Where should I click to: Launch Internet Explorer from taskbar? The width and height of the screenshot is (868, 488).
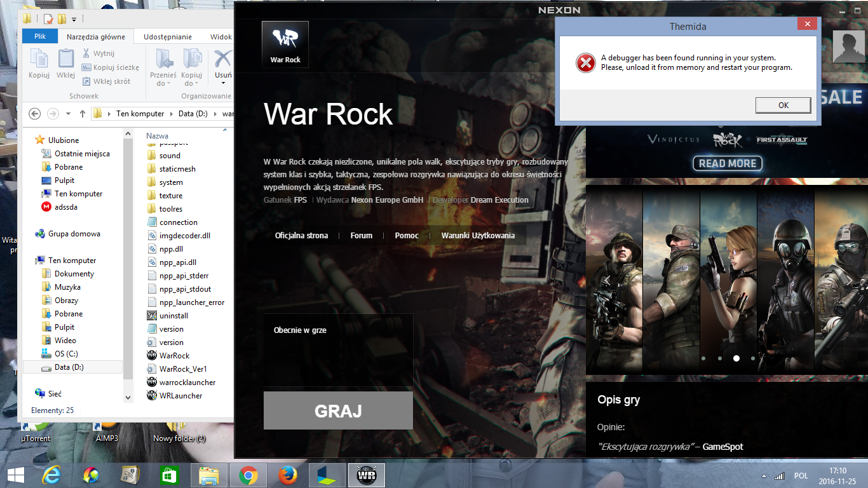tap(51, 475)
